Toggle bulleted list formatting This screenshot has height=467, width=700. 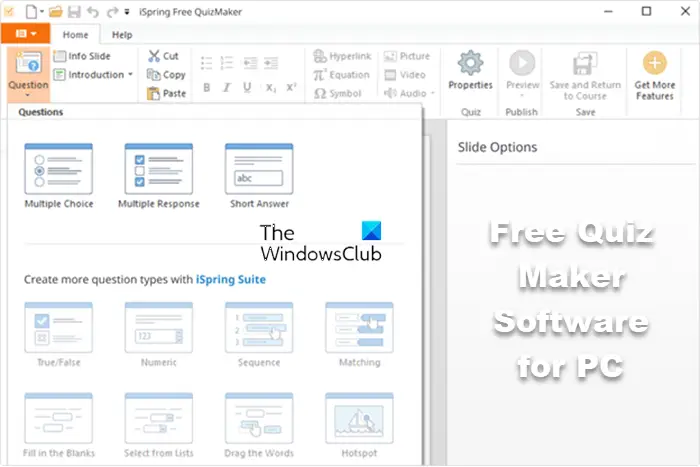point(206,63)
